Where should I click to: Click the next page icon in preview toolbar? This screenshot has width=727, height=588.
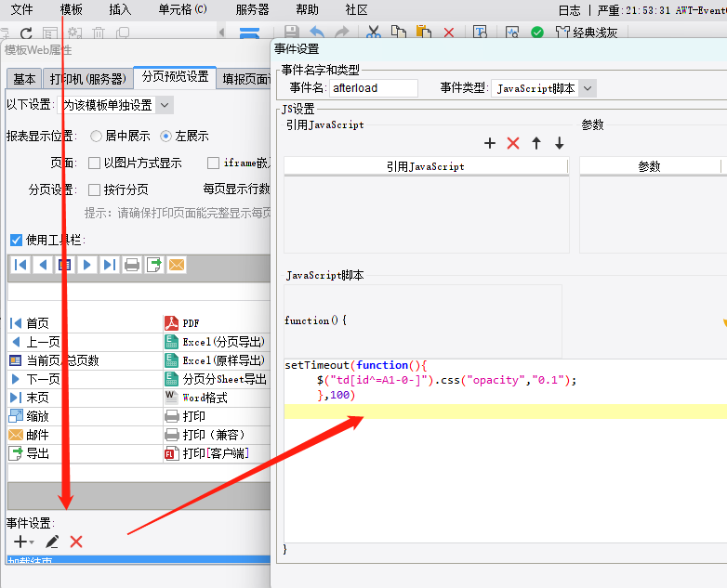(86, 265)
